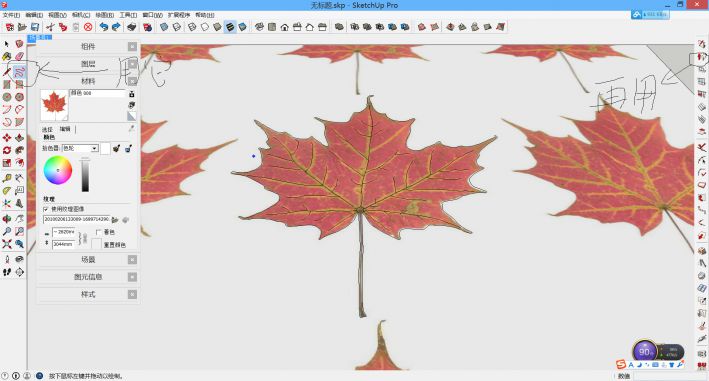This screenshot has width=709, height=381.
Task: Switch to Front view house icon
Action: point(284,27)
